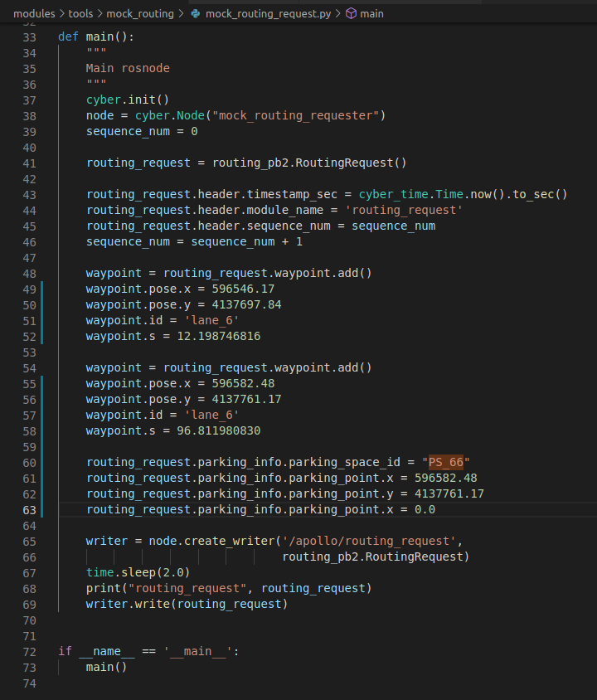
Task: Place cursor inside "RoutingRequest()" on line 41
Action: [348, 163]
